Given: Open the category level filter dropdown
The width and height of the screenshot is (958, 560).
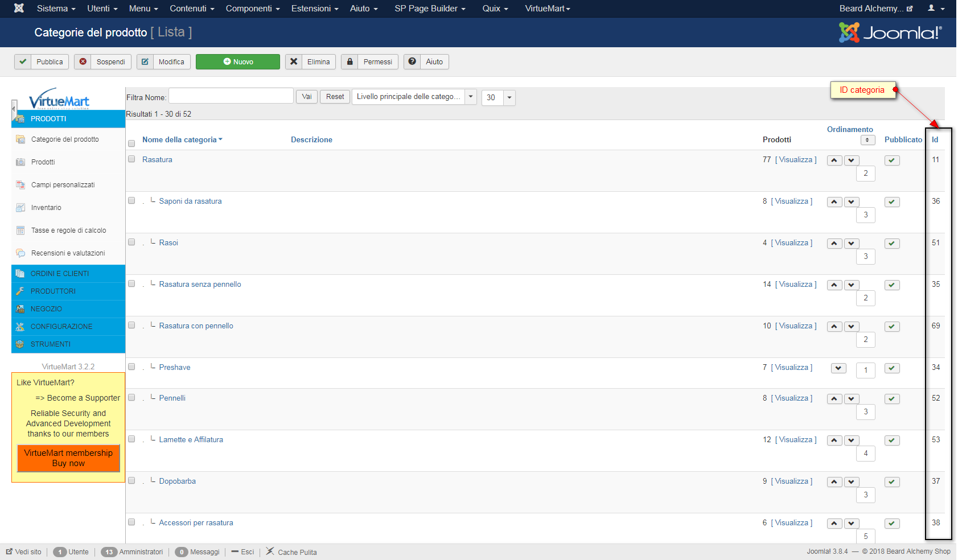Looking at the screenshot, I should tap(414, 97).
